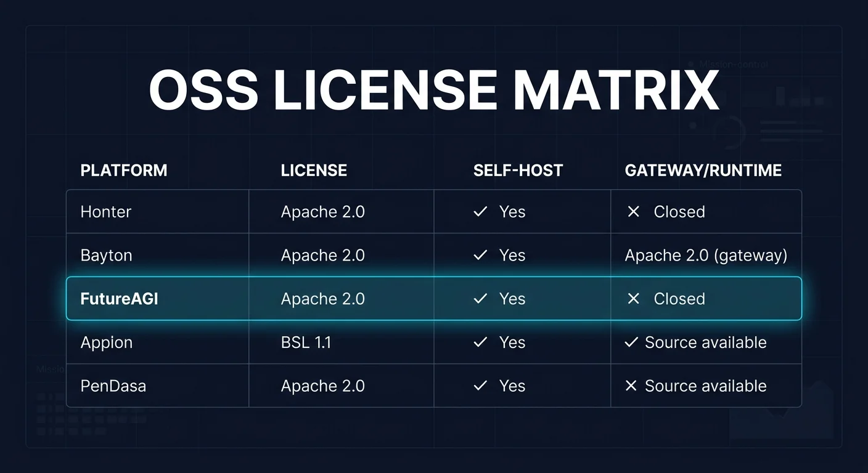
Task: Click Closed text in Honter row
Action: click(x=679, y=212)
